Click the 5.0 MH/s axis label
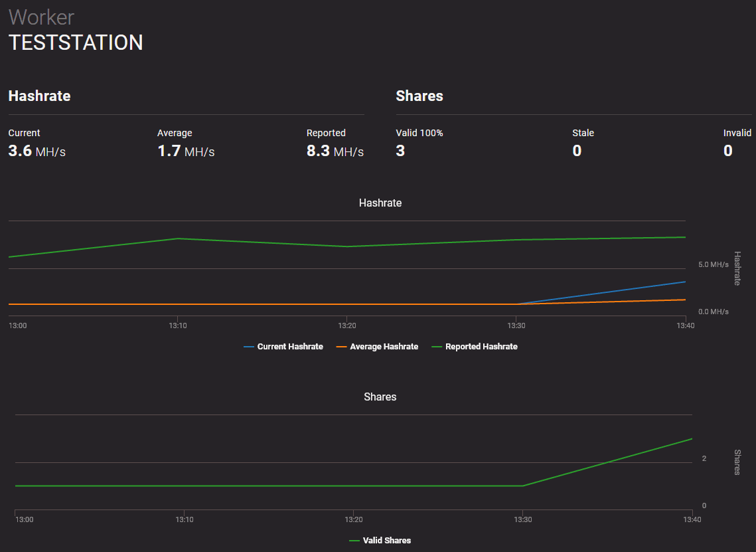The height and width of the screenshot is (552, 756). pos(713,264)
